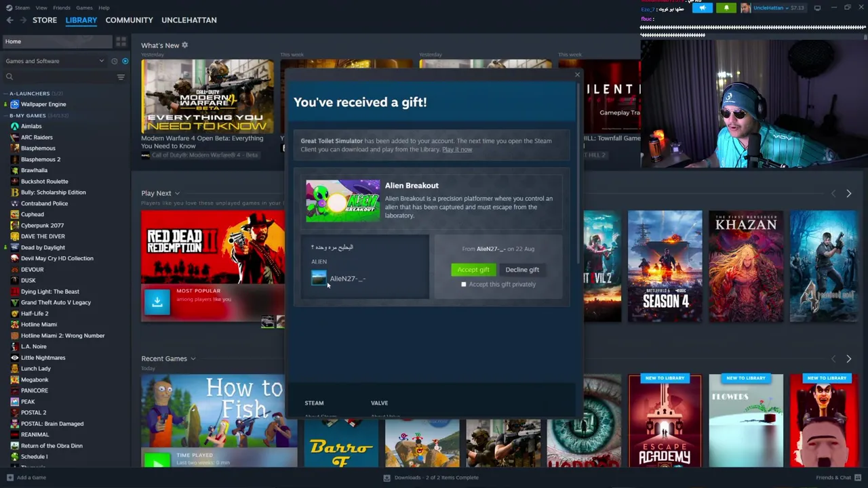Open the Help menu
This screenshot has width=868, height=488.
coord(104,8)
